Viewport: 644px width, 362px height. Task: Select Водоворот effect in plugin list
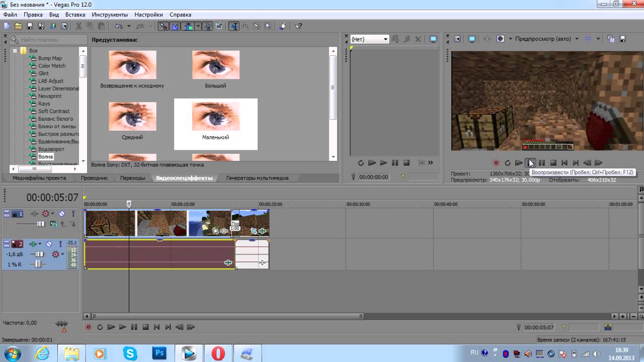point(51,149)
